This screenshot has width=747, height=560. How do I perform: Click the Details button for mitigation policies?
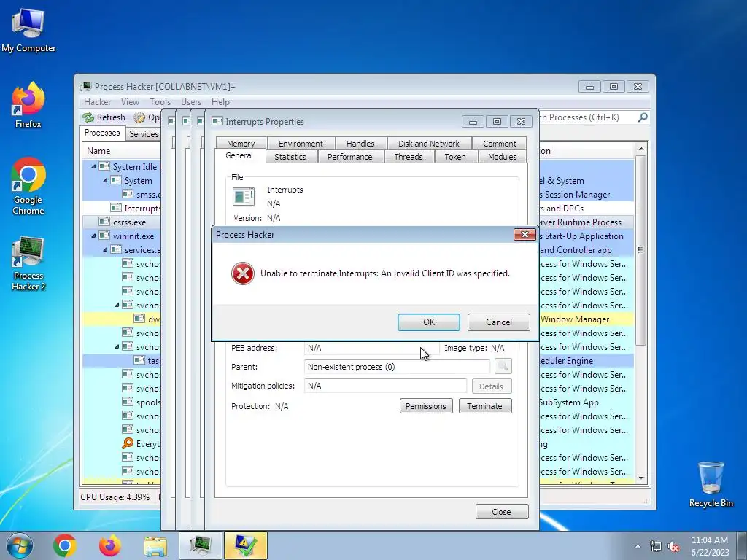[x=492, y=386]
